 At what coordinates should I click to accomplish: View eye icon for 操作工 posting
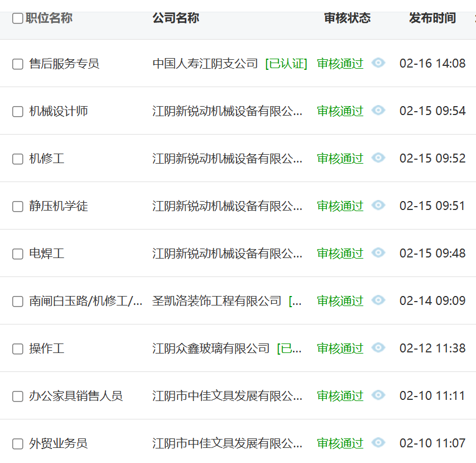tap(378, 347)
